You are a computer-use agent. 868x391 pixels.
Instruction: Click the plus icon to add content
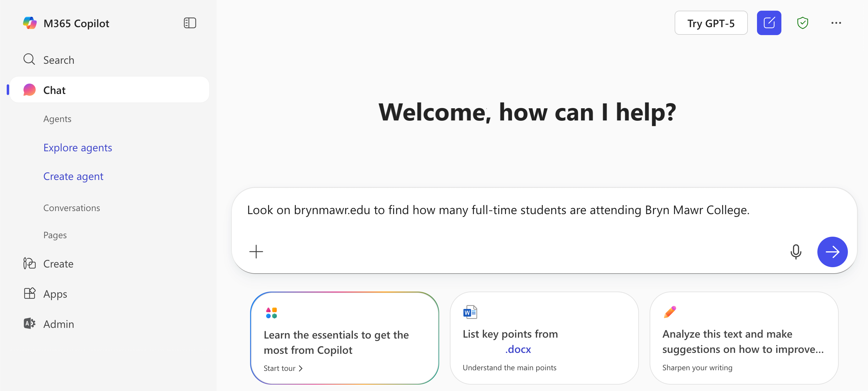pos(256,251)
